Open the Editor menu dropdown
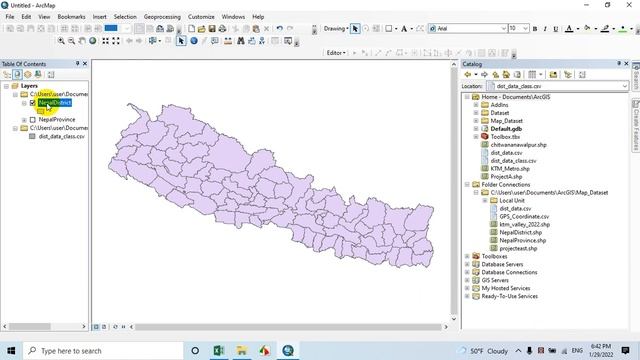Image resolution: width=640 pixels, height=360 pixels. 336,53
